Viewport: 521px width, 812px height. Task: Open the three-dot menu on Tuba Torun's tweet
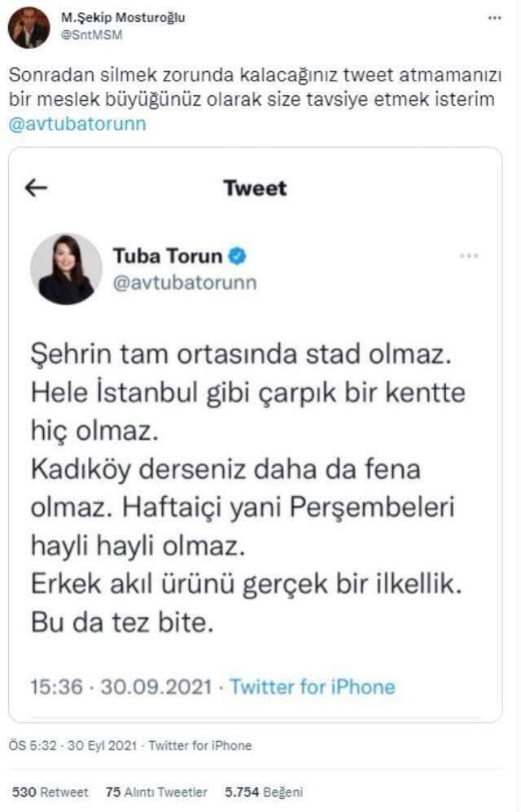[469, 253]
